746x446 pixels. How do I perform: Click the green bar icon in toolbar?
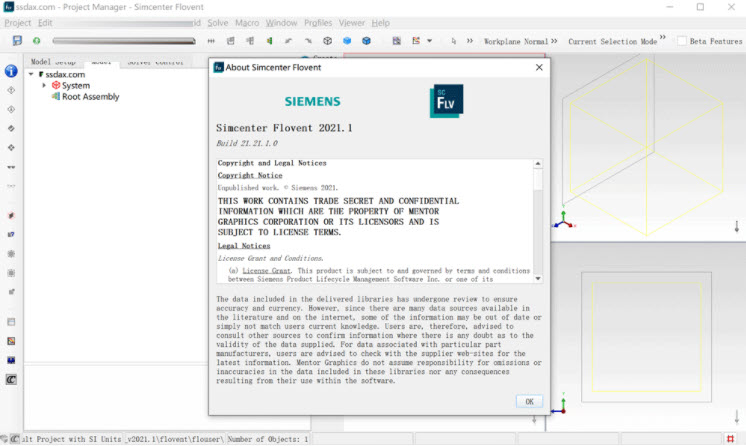point(269,41)
